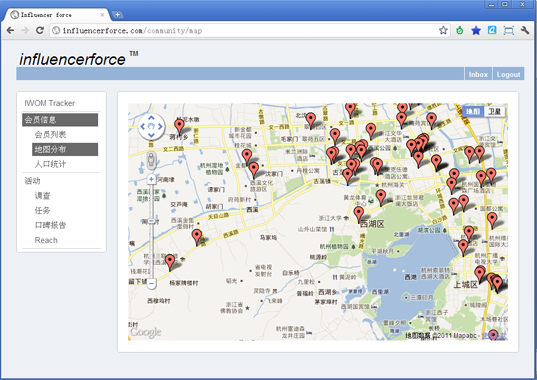Pan the map left with left arrow
This screenshot has width=537, height=380.
[x=143, y=127]
